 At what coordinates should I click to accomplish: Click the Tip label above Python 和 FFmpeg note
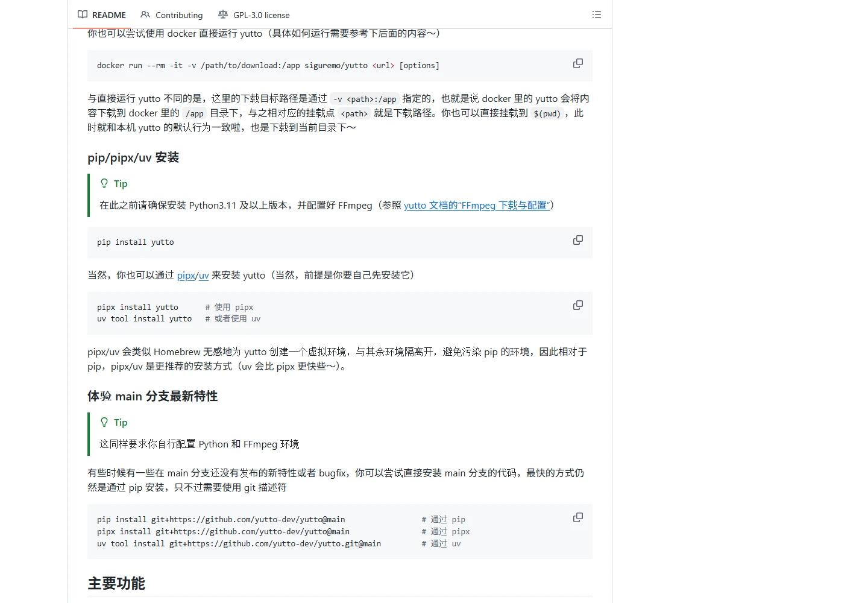coord(121,422)
